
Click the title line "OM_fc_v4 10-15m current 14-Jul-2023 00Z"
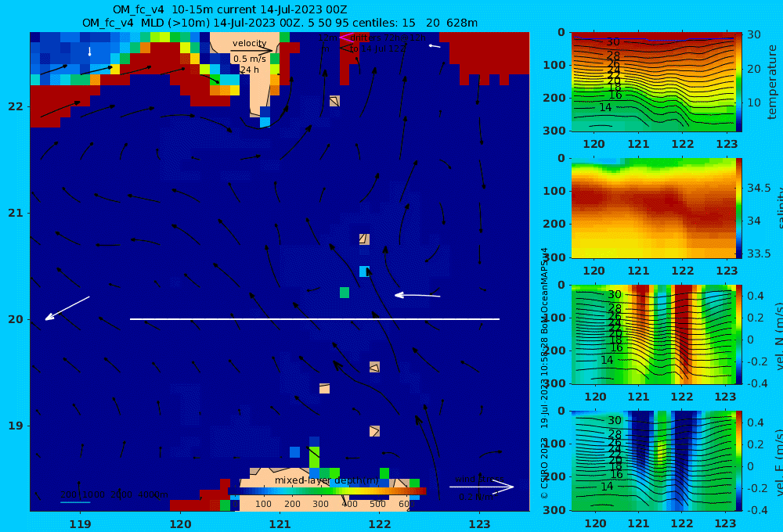point(229,9)
